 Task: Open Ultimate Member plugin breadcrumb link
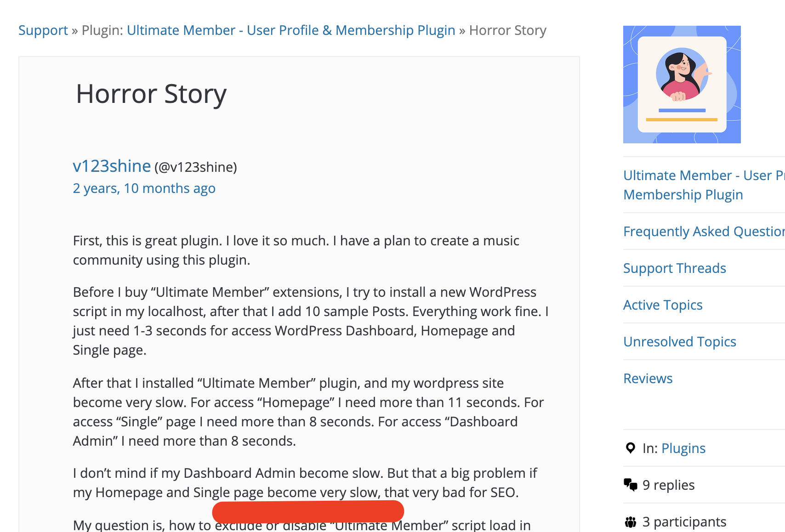(x=291, y=30)
